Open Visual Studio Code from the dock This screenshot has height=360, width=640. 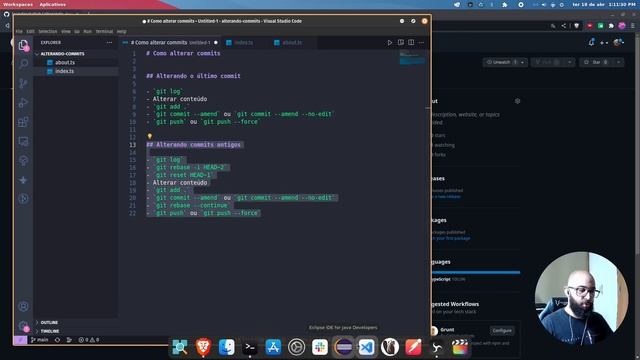pyautogui.click(x=367, y=347)
